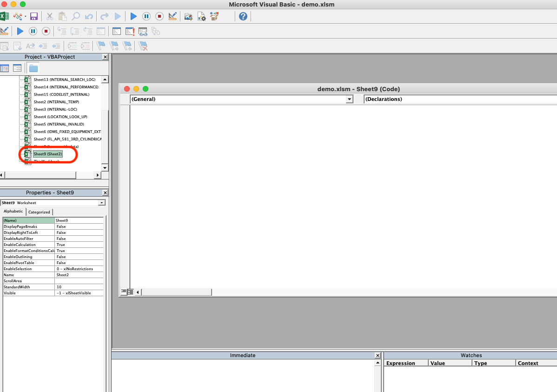Click the Uncomment Block icon
557x392 pixels.
[85, 46]
